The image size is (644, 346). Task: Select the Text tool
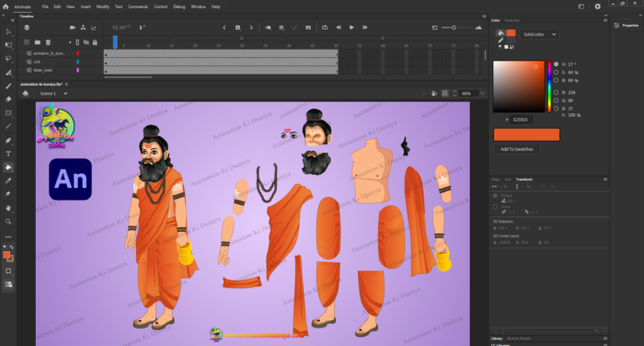pyautogui.click(x=8, y=154)
